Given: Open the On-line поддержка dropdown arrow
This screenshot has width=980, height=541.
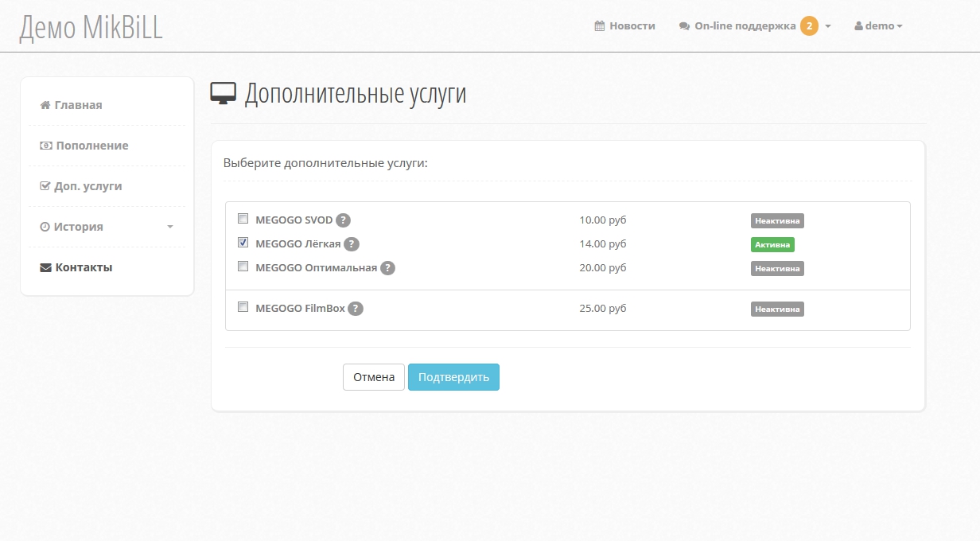Looking at the screenshot, I should click(828, 26).
